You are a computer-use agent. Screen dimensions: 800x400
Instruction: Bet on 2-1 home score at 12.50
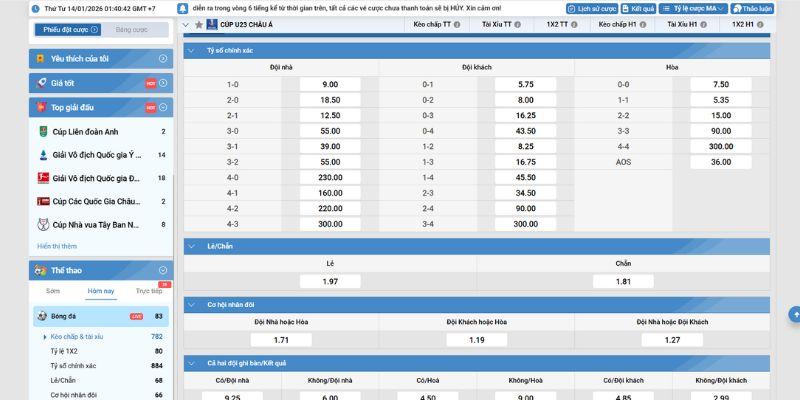(330, 116)
